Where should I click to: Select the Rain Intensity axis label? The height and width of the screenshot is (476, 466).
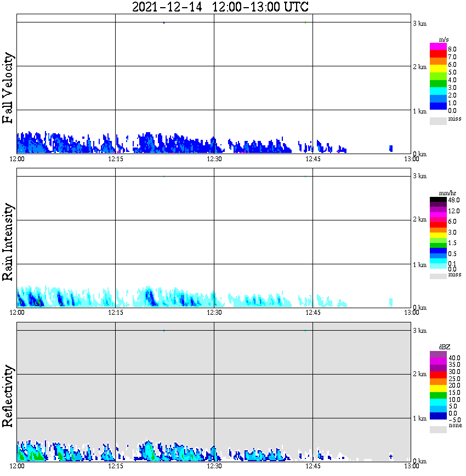pos(8,242)
